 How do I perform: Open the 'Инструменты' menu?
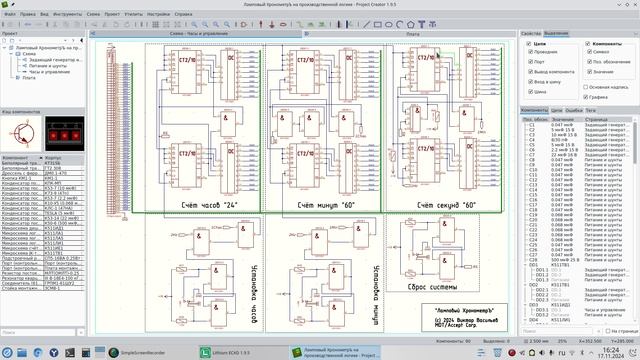coord(67,14)
